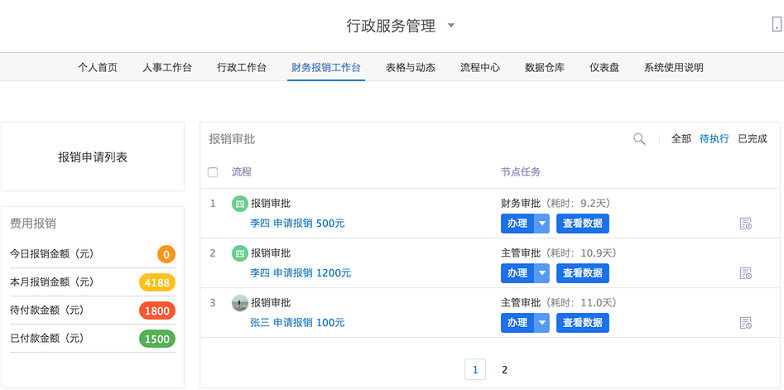Open the 张三 申请报销 100元 link
The height and width of the screenshot is (390, 784).
pyautogui.click(x=297, y=322)
